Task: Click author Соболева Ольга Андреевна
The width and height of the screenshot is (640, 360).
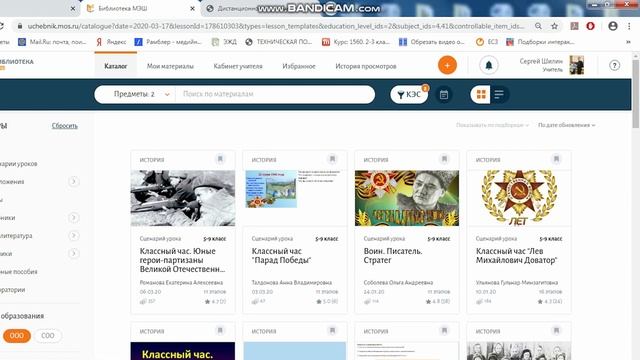Action: (398, 282)
